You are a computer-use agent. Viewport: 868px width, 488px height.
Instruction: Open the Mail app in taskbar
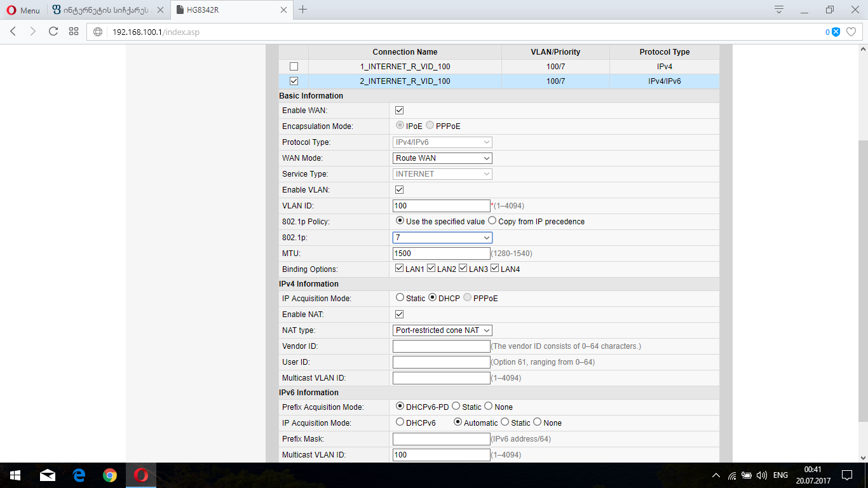[48, 475]
